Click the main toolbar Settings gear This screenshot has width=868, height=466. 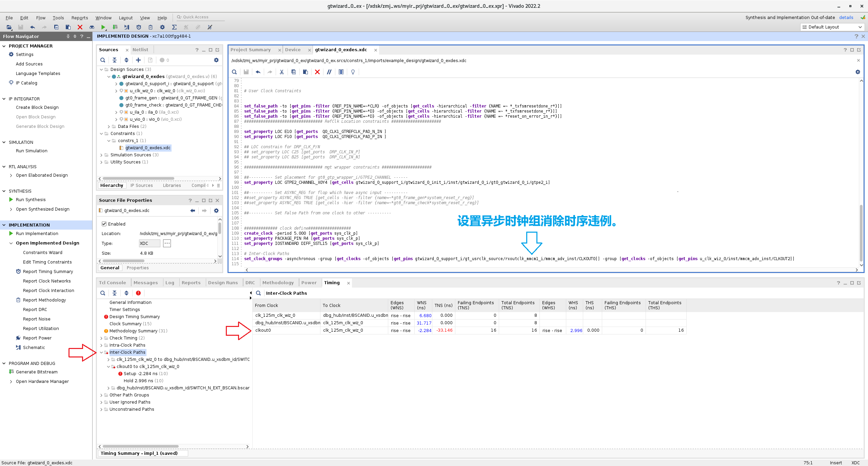tap(162, 27)
